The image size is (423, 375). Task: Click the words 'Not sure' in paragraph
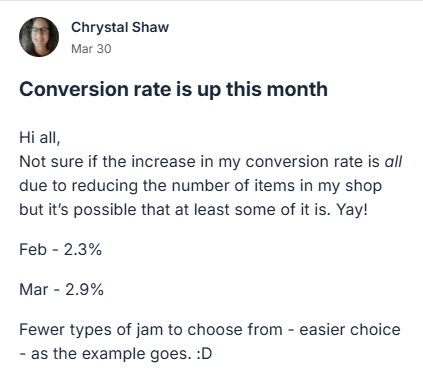51,162
